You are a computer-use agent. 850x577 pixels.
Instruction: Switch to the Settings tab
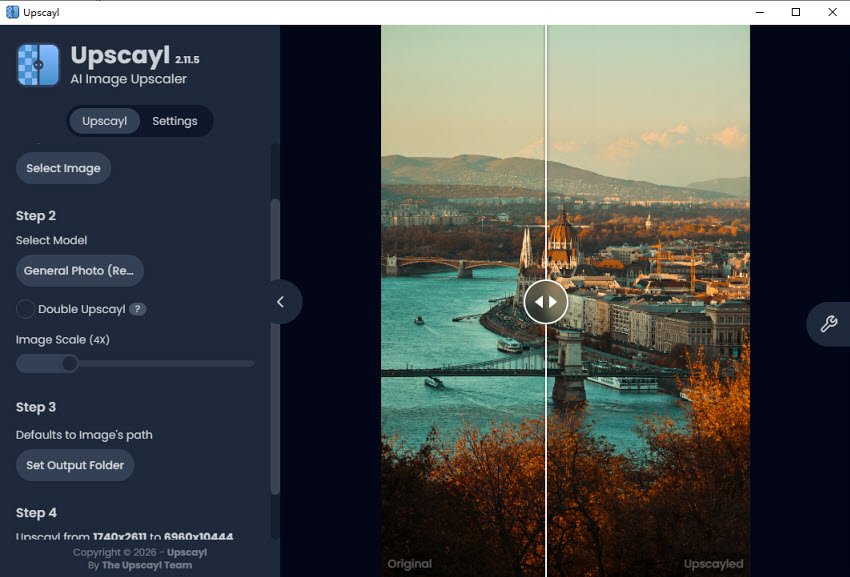(x=174, y=120)
